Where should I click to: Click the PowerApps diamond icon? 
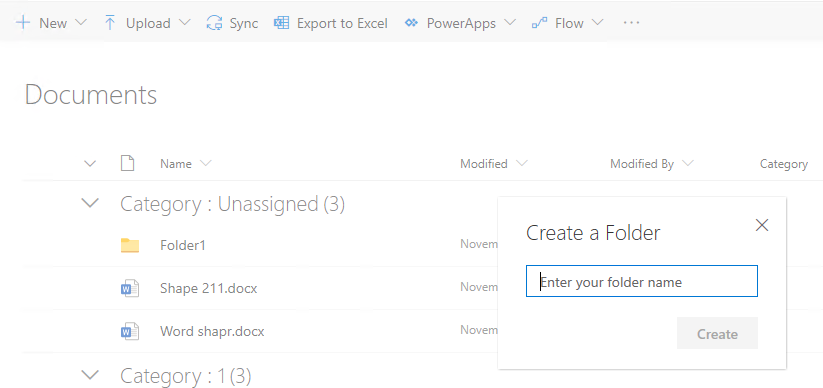pyautogui.click(x=412, y=23)
